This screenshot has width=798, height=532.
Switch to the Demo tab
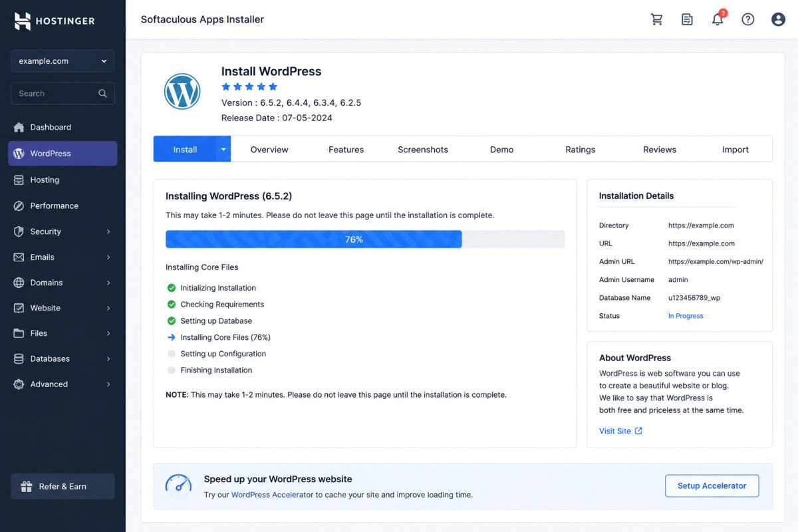coord(501,150)
